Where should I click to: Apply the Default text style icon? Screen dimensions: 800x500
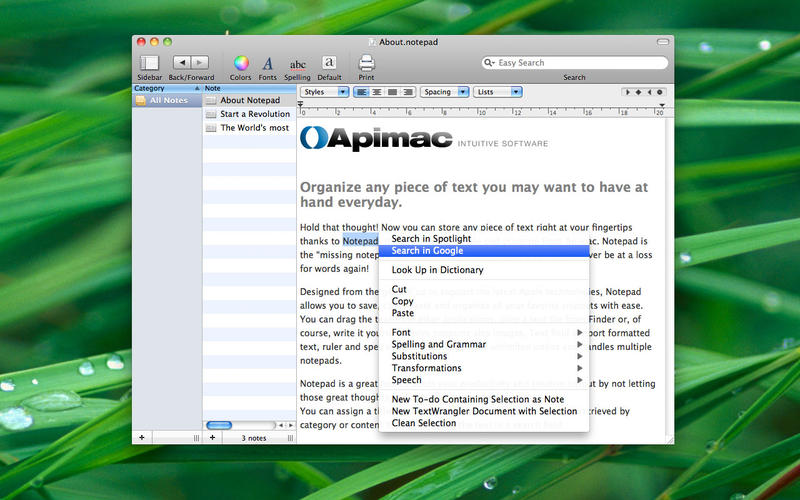[x=329, y=63]
